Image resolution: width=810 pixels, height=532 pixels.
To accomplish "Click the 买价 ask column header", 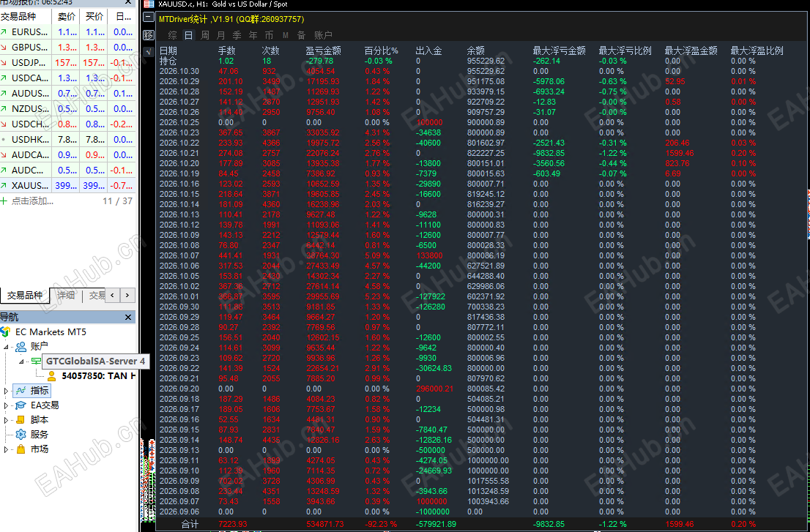I will [x=94, y=17].
